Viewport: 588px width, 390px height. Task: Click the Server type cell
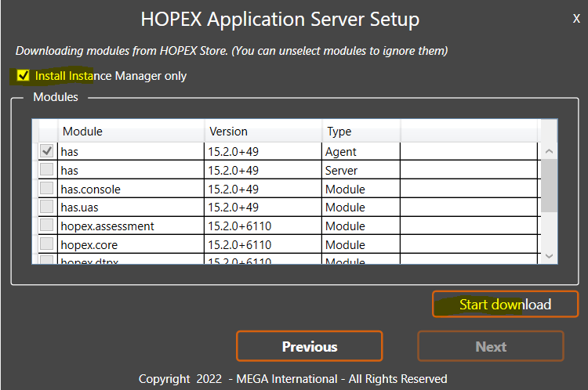pos(341,170)
